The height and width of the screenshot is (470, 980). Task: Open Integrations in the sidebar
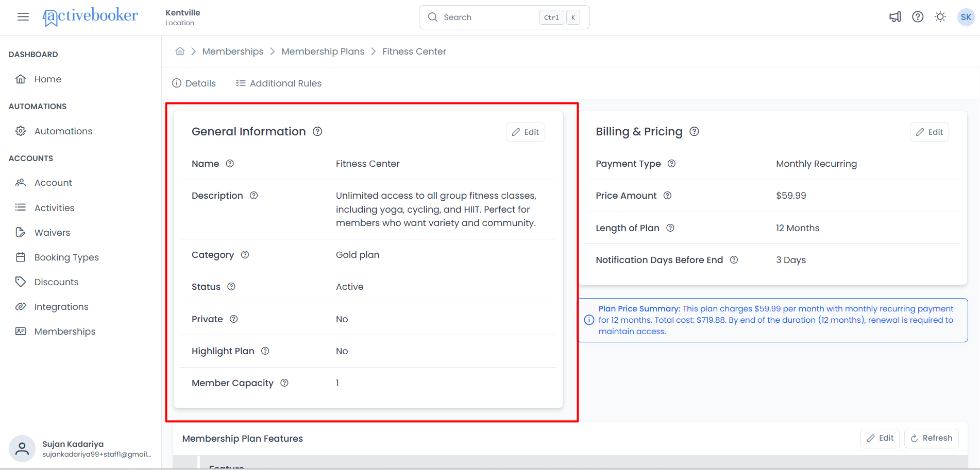(52, 307)
